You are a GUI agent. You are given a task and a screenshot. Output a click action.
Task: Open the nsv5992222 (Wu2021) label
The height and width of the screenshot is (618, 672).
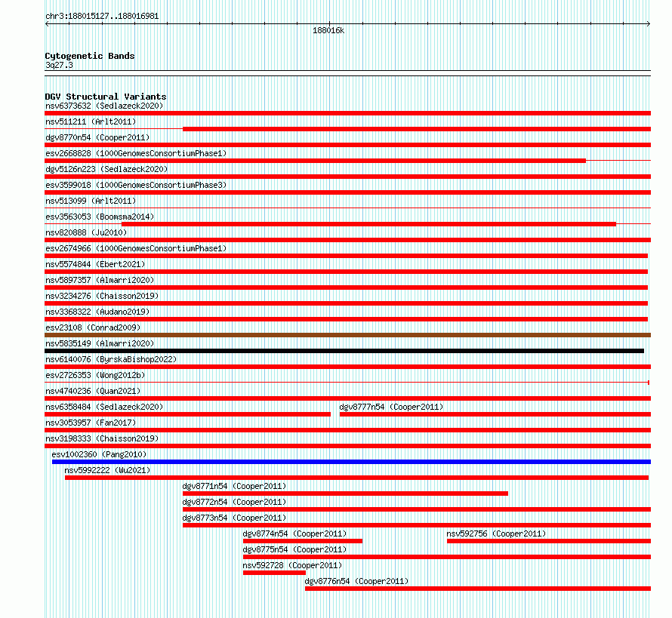pos(107,470)
